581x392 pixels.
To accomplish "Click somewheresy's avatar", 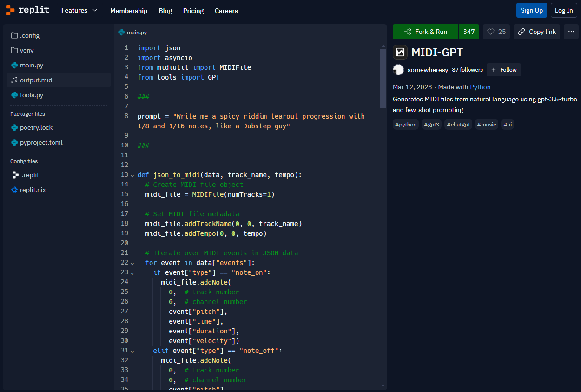I will [398, 70].
